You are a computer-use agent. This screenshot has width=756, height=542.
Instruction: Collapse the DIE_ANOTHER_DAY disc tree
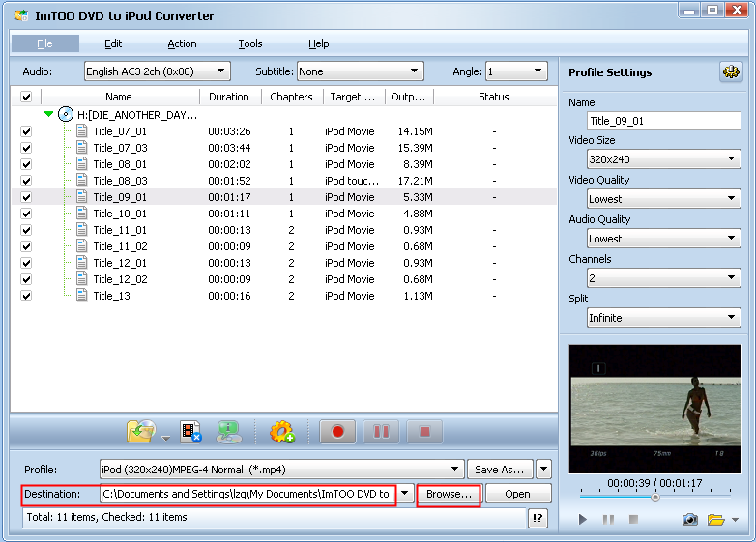click(x=48, y=114)
